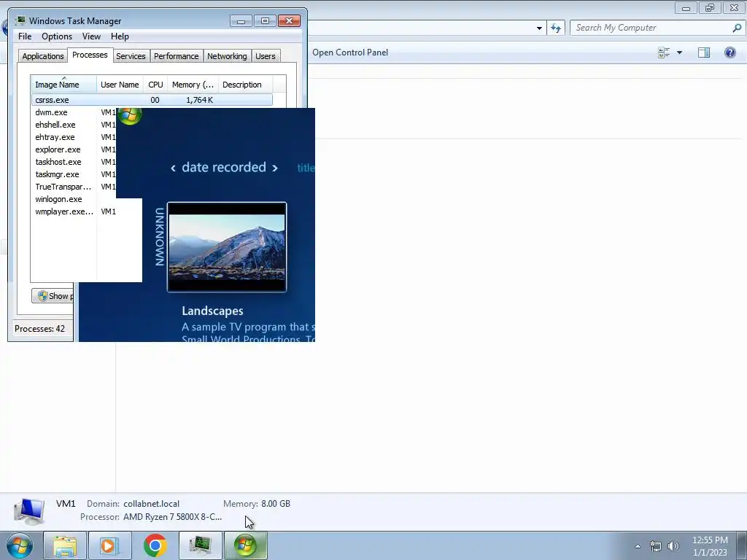
Task: Show hidden tray icons arrow
Action: [638, 546]
